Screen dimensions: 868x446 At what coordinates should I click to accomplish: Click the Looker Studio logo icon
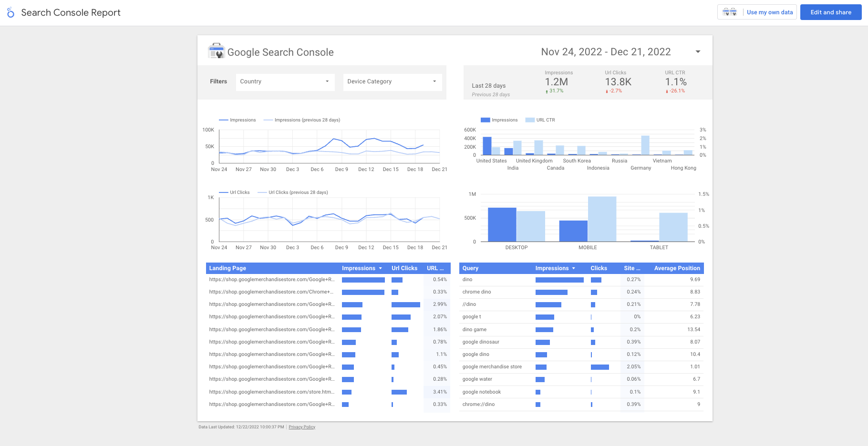tap(10, 12)
